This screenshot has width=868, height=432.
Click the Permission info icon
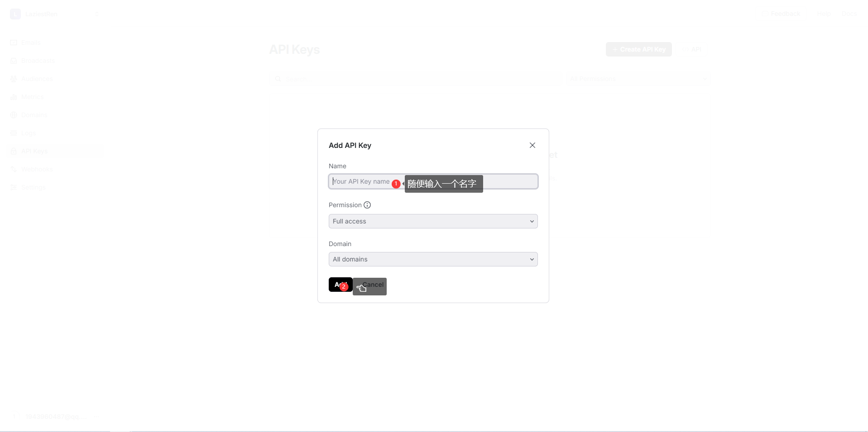(367, 205)
